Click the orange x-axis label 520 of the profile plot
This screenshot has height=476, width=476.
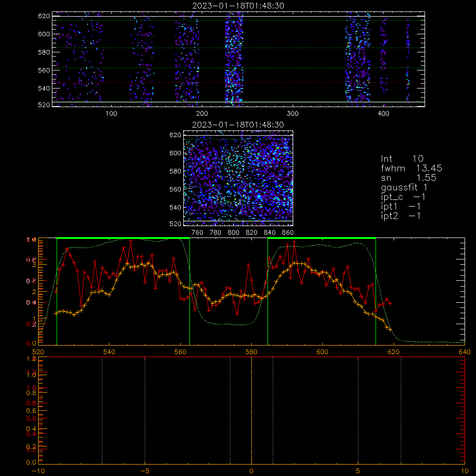point(38,352)
